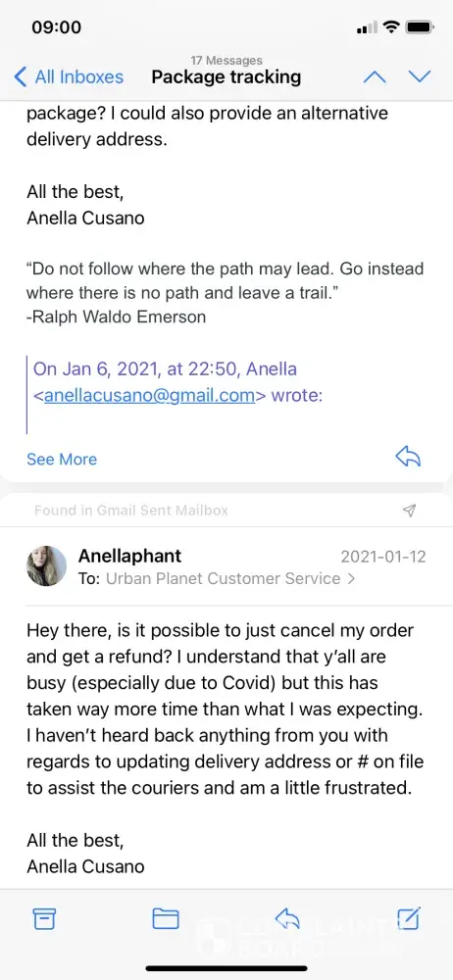
Task: Go back to All Inboxes
Action: pos(69,76)
